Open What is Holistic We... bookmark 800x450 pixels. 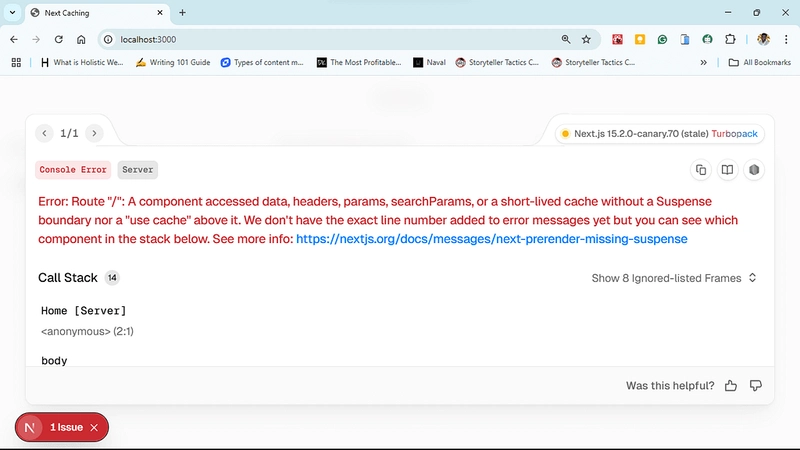82,62
